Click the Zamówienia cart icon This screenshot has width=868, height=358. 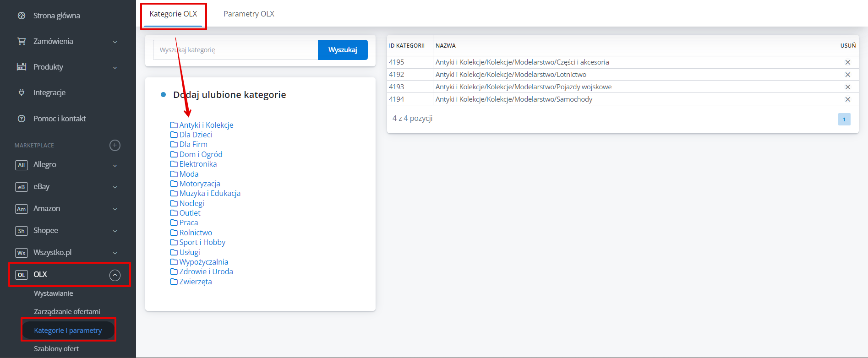point(22,41)
